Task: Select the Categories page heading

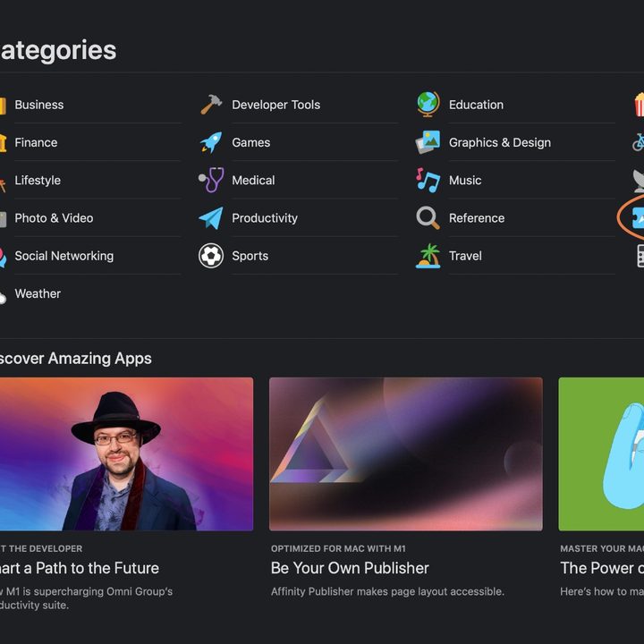Action: [58, 50]
